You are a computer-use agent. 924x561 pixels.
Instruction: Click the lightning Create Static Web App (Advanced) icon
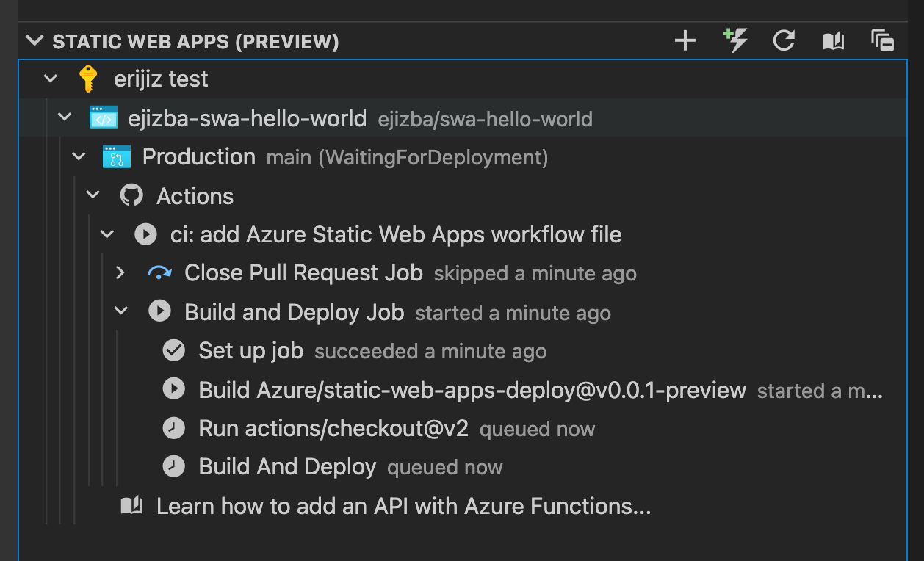point(734,41)
